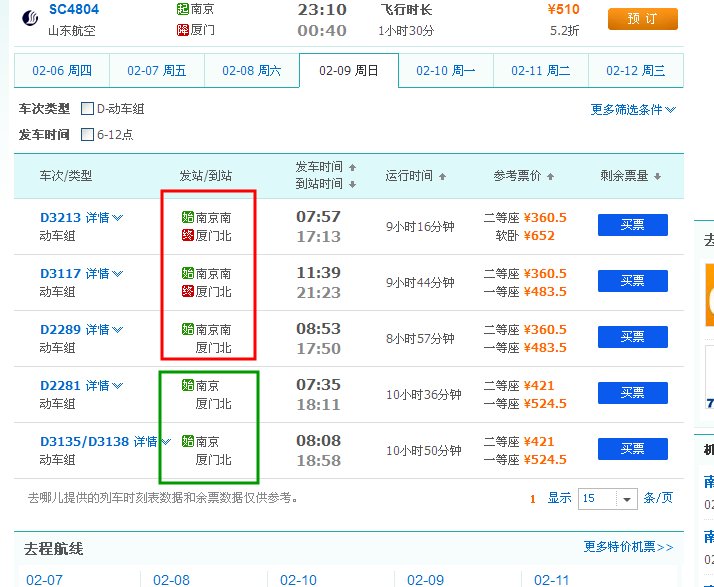Sort by arrival time descending arrow
Viewport: 714px width, 587px height.
click(x=352, y=184)
